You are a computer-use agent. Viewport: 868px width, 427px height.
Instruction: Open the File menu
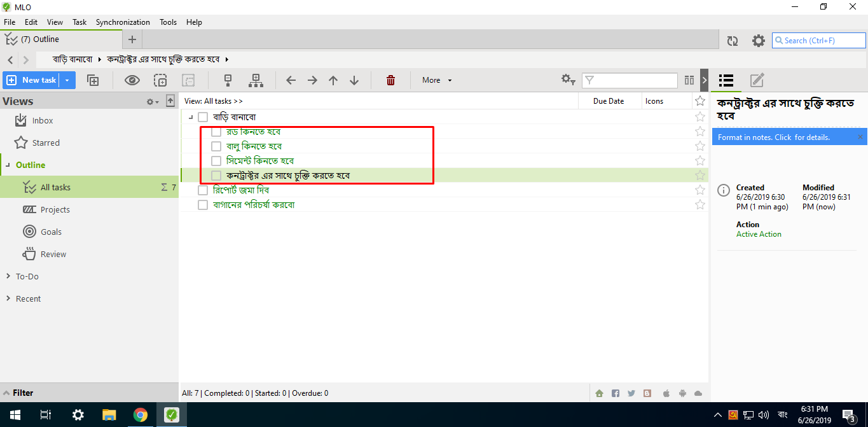pyautogui.click(x=10, y=22)
